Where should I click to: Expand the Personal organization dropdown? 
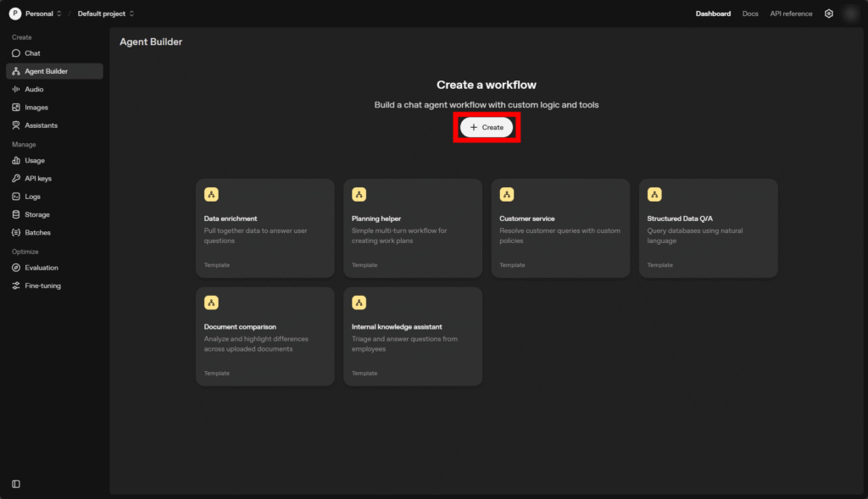point(37,14)
